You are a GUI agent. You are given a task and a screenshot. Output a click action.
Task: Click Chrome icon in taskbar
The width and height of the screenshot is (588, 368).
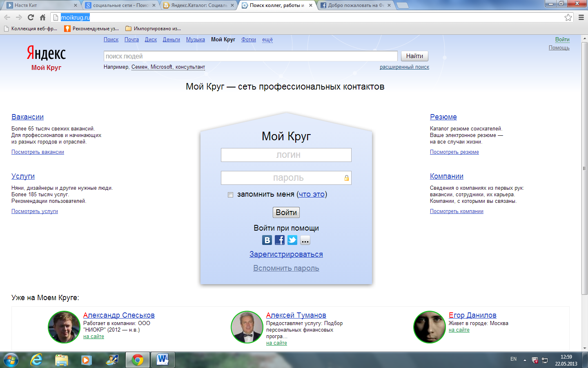(138, 360)
